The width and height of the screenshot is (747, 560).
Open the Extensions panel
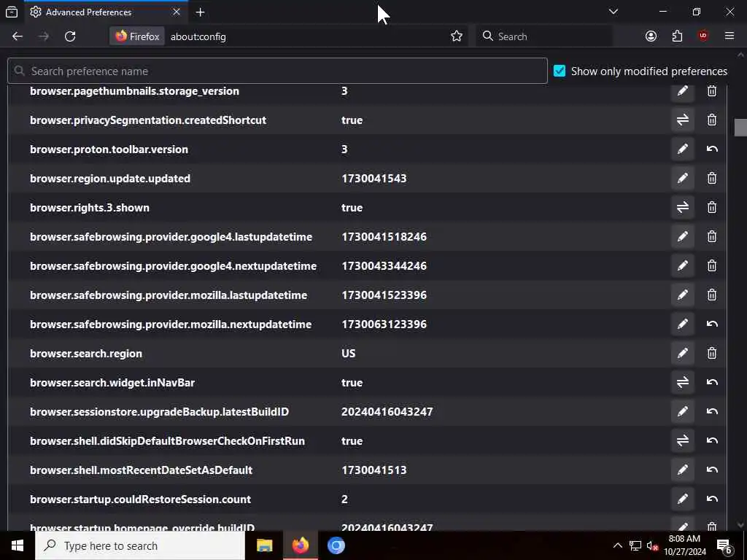[x=677, y=36]
